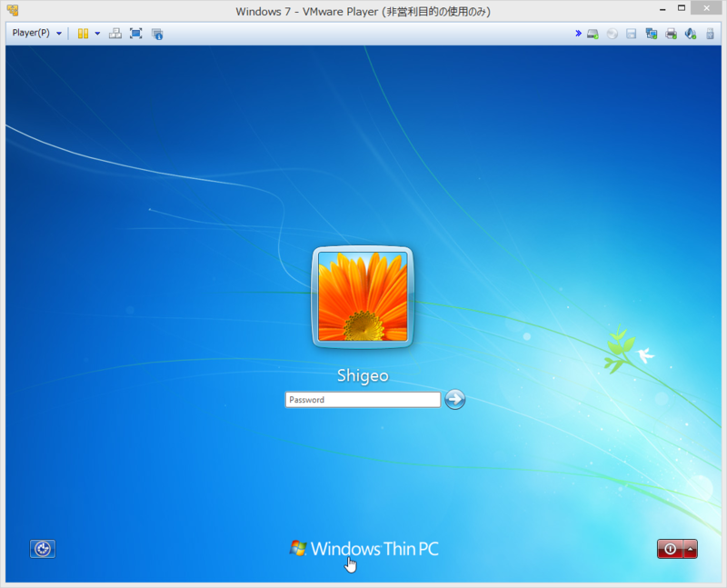Image resolution: width=727 pixels, height=588 pixels.
Task: Click the VMware Player title bar icon
Action: click(x=13, y=10)
